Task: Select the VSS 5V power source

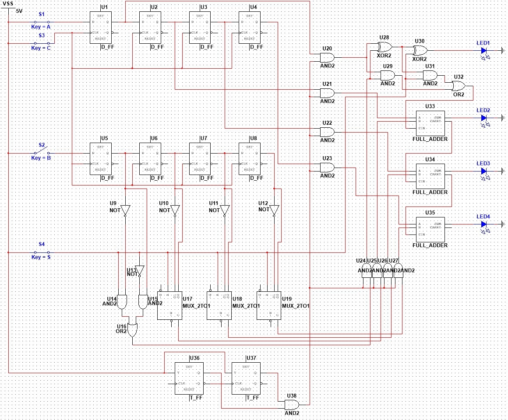Action: click(8, 8)
